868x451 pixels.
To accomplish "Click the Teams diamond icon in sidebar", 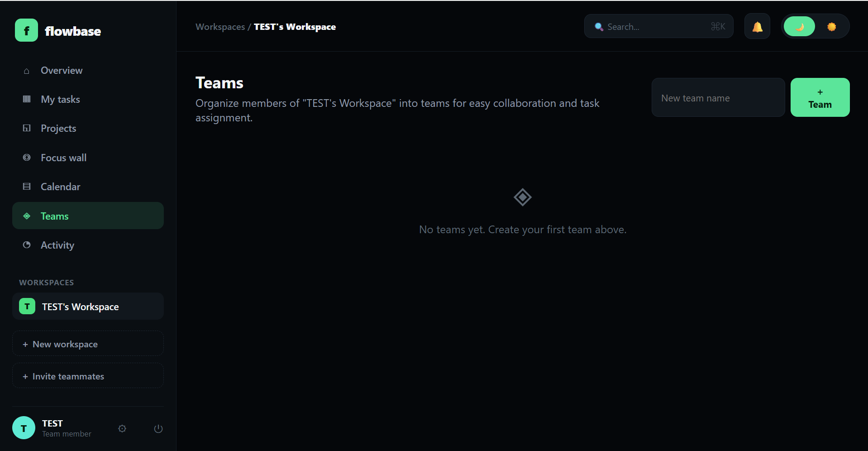I will (x=27, y=216).
